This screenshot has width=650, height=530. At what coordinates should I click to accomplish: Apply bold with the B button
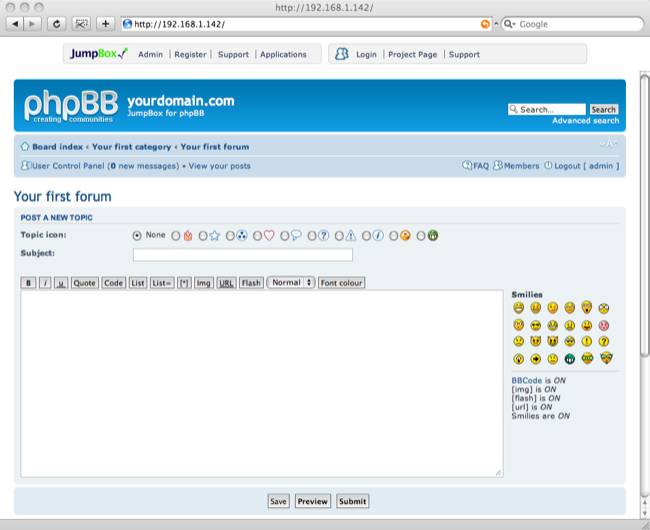click(x=28, y=283)
